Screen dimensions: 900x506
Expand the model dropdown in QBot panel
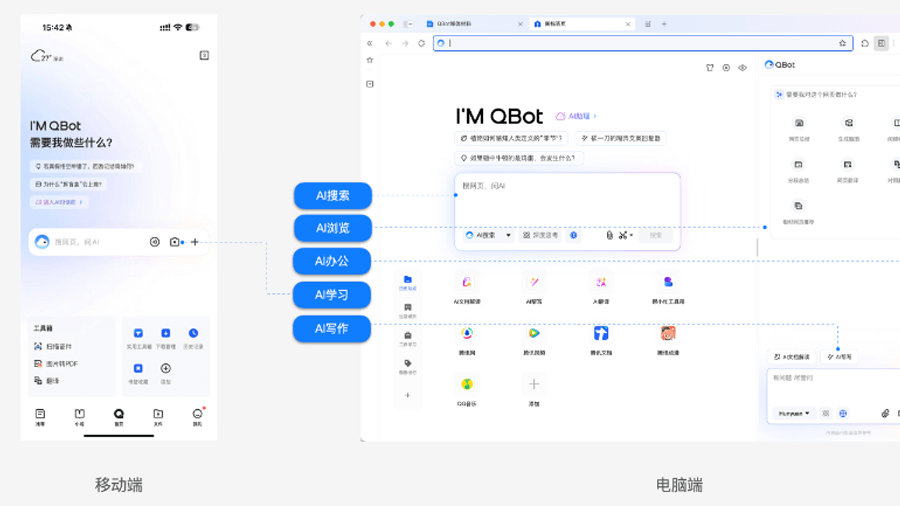point(794,413)
